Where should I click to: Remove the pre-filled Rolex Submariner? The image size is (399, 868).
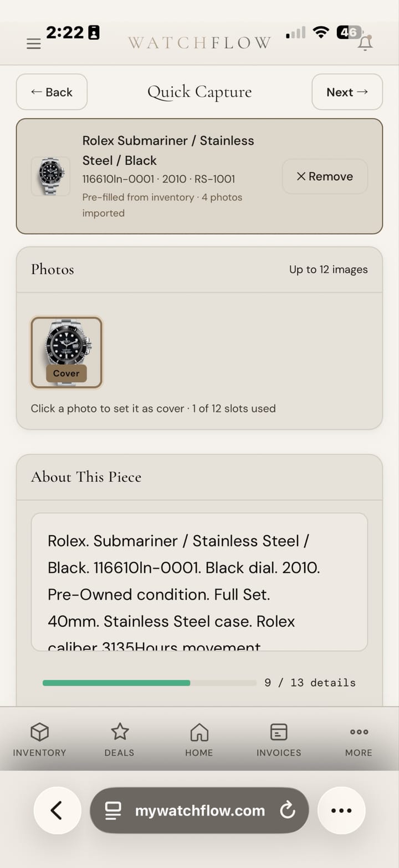[325, 176]
